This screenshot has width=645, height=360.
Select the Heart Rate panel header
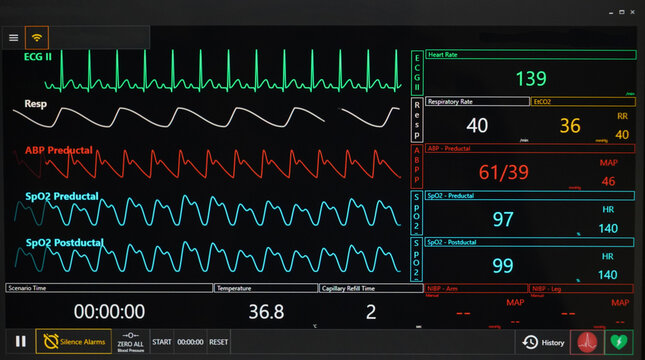click(x=531, y=55)
